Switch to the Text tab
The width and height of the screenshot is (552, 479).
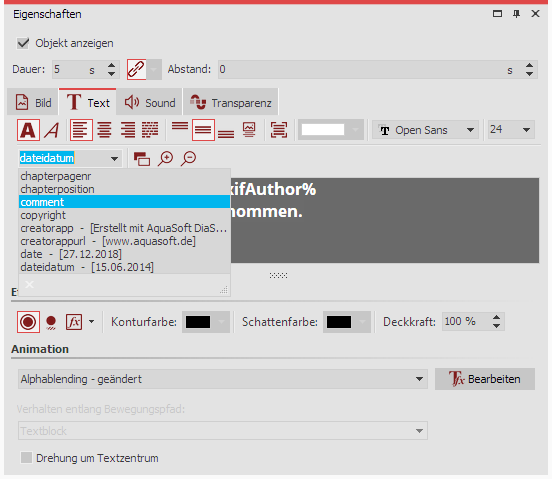88,102
